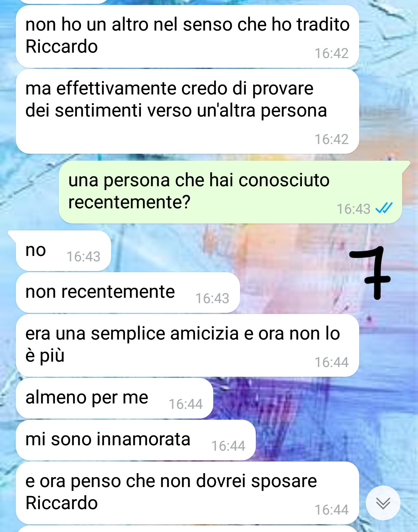This screenshot has width=418, height=532.
Task: Tap the 16:42 timestamp under 'un'altra persona'
Action: click(331, 139)
